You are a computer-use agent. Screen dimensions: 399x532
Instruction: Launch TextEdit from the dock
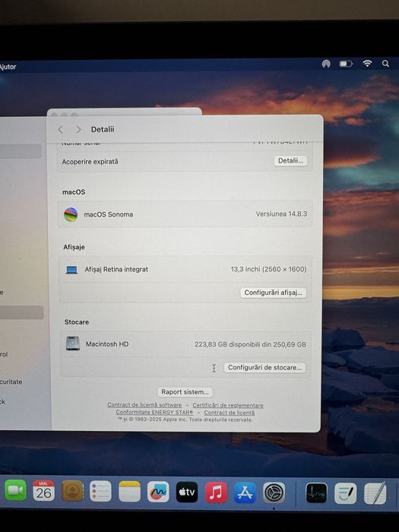click(375, 493)
